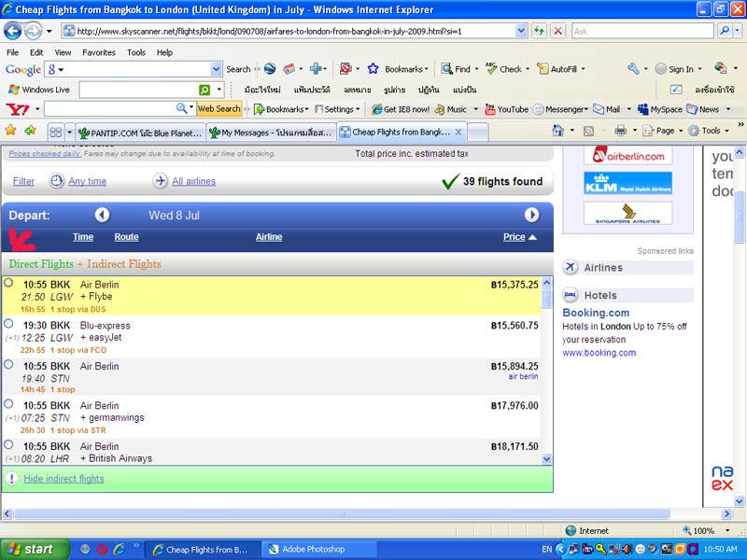The width and height of the screenshot is (747, 560).
Task: Click the Get IE8 now! toolbar button
Action: (x=401, y=109)
